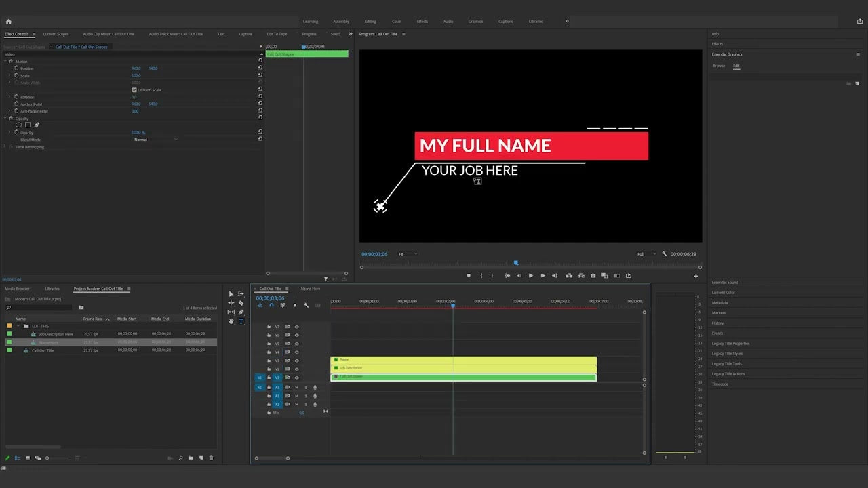Click the Export Frame camera icon
The height and width of the screenshot is (488, 868).
pos(593,276)
